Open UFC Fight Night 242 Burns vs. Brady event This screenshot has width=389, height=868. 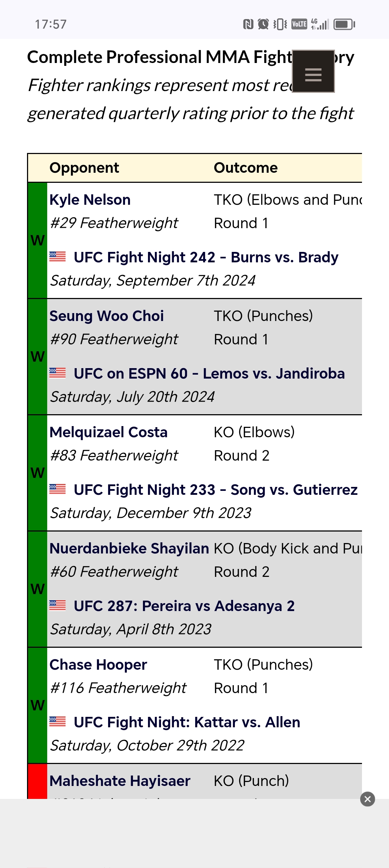pyautogui.click(x=206, y=257)
